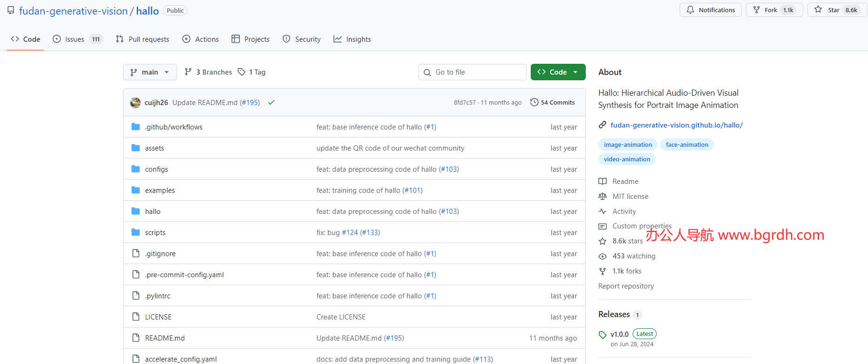Click the Star icon button

click(x=818, y=10)
